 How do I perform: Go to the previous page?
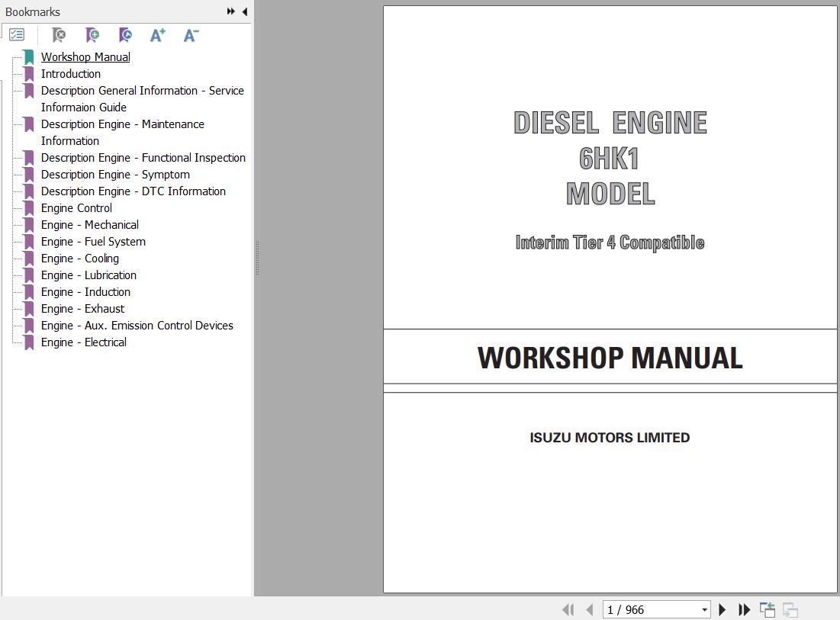pos(590,609)
